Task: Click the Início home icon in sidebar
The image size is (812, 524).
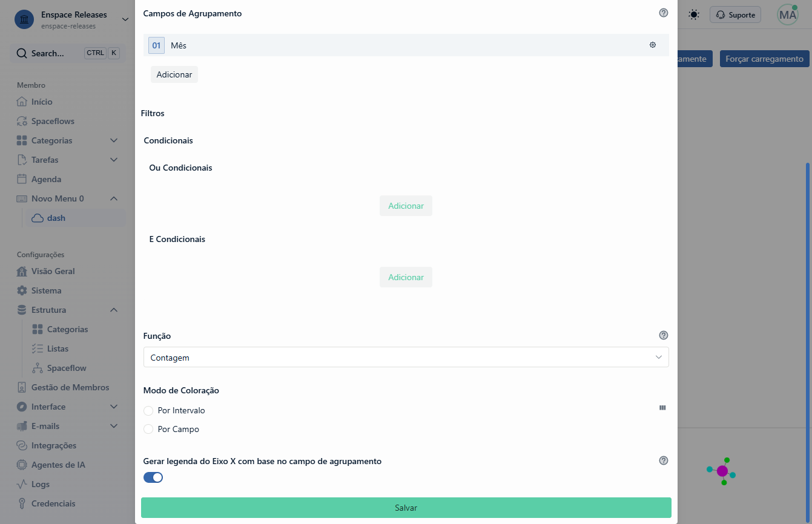Action: [x=22, y=102]
